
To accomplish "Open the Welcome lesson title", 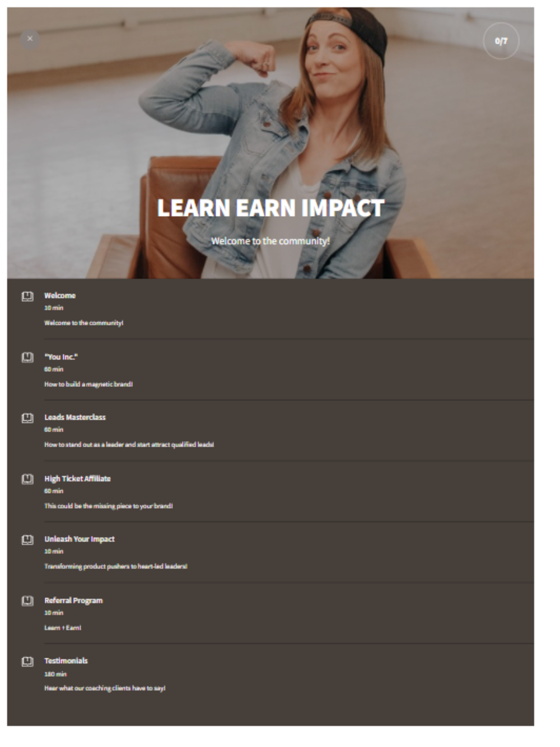I will coord(60,296).
